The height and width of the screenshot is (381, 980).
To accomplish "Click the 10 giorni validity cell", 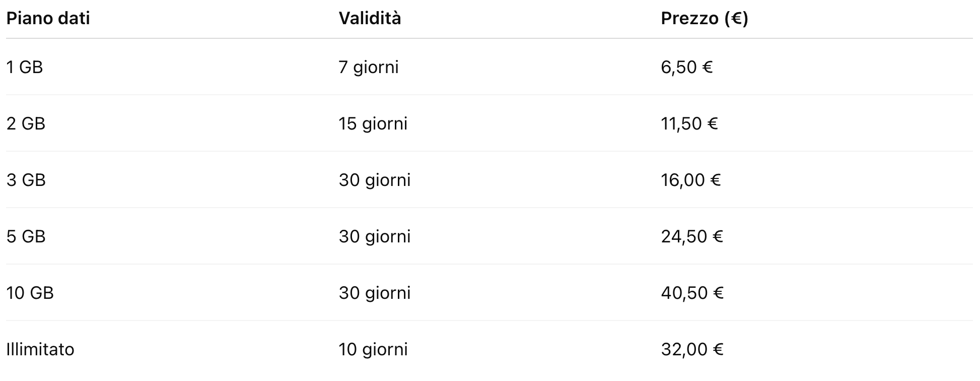I will click(x=373, y=349).
